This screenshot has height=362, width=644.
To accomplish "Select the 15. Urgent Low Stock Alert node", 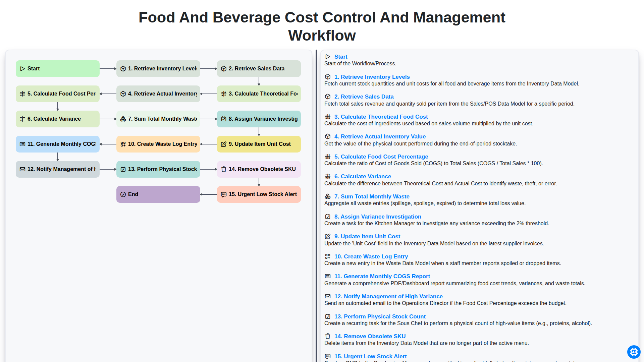I will point(259,194).
